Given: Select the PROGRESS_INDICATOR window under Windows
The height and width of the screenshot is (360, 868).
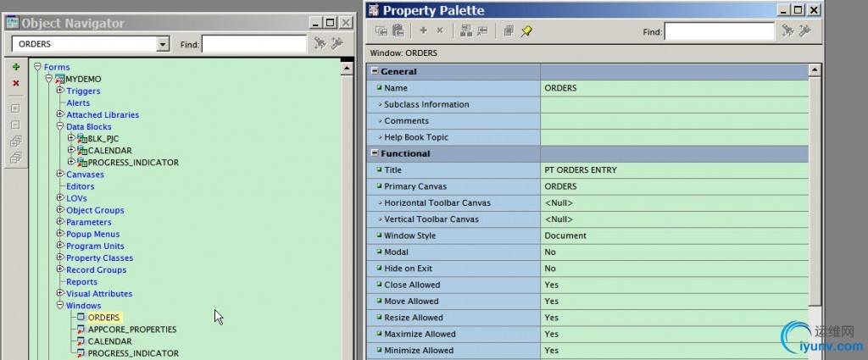Looking at the screenshot, I should (133, 353).
